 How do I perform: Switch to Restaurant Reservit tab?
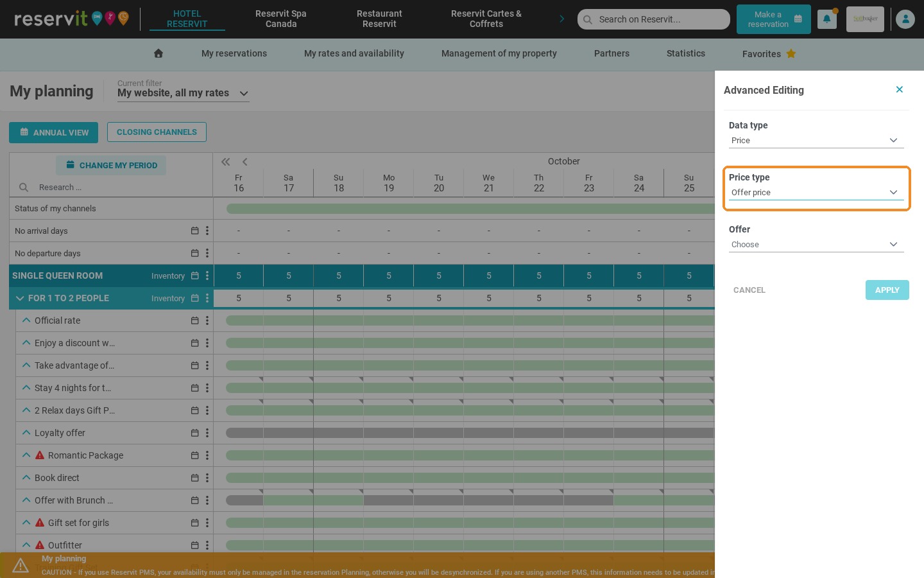pos(379,19)
